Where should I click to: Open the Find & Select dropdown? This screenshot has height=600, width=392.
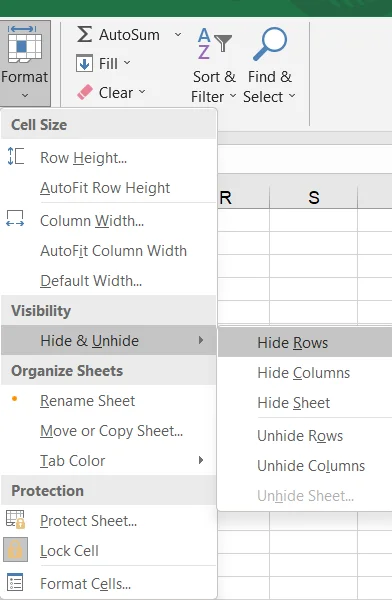coord(292,96)
